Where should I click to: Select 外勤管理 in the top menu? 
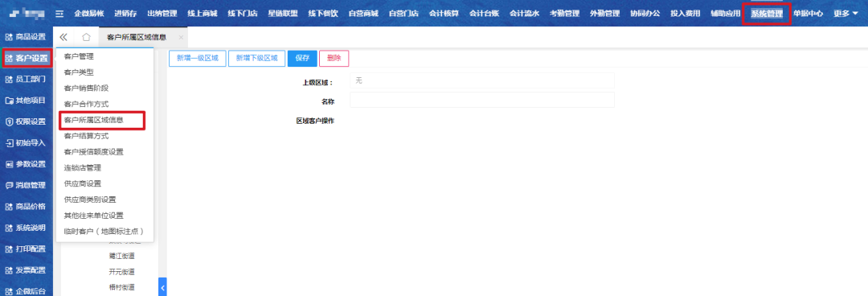605,14
